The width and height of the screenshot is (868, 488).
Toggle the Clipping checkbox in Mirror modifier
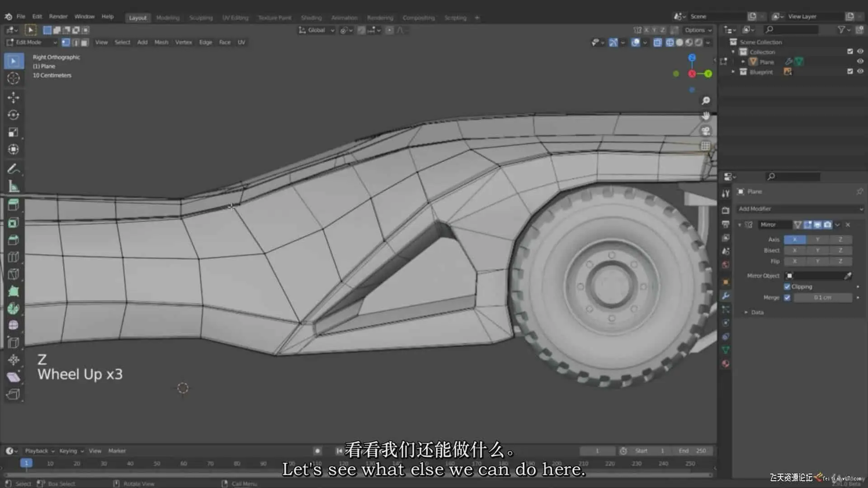[787, 286]
